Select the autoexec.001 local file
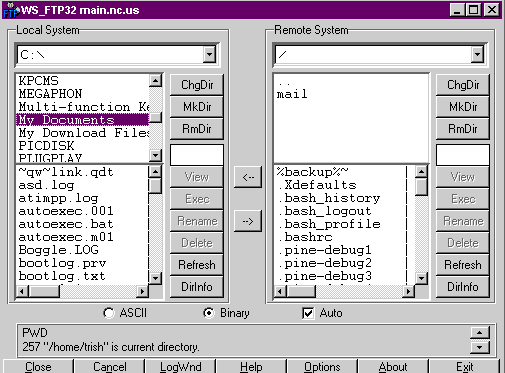 [x=82, y=211]
